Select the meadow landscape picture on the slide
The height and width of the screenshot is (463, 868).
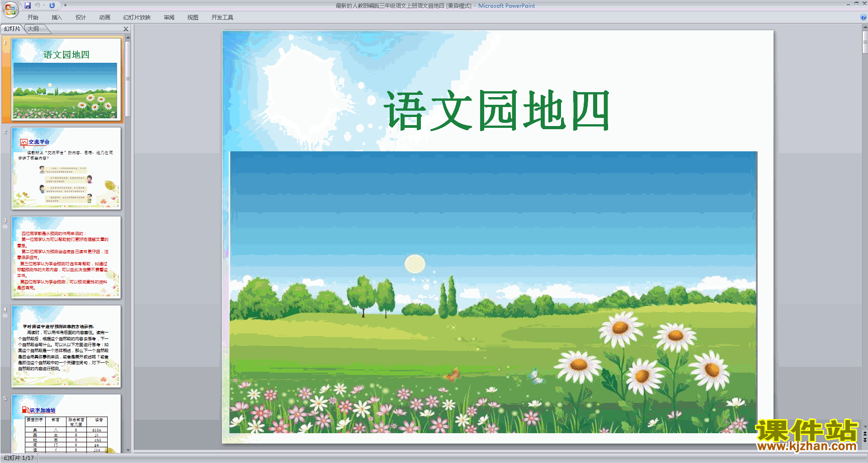coord(493,292)
